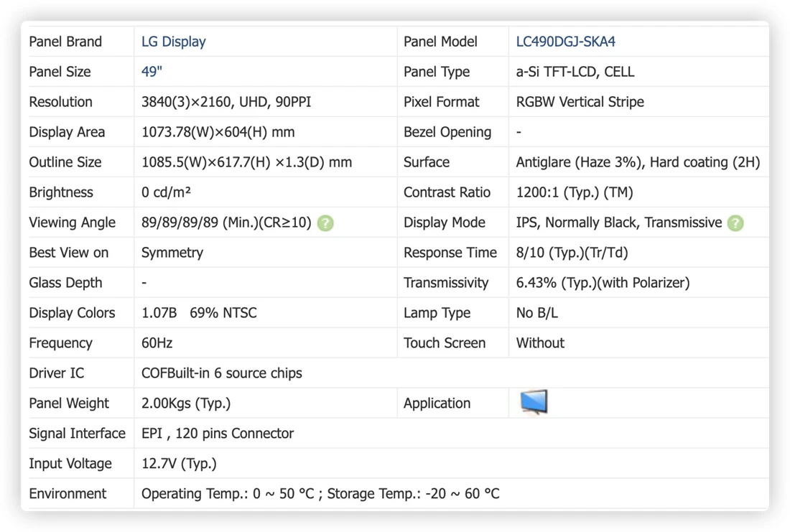Screen dimensions: 790x532
Task: Click the "Touch Screen" label
Action: 445,343
